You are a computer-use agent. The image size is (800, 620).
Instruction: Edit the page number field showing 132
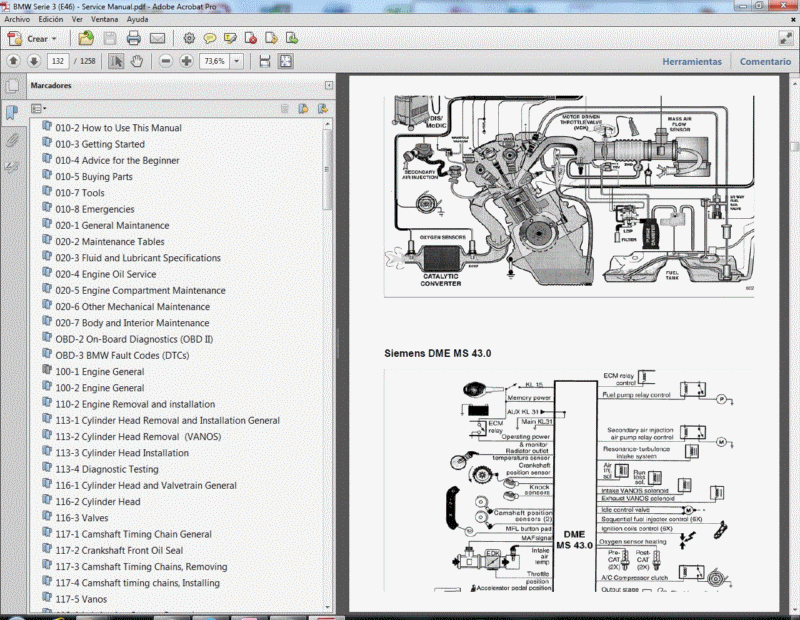(58, 61)
